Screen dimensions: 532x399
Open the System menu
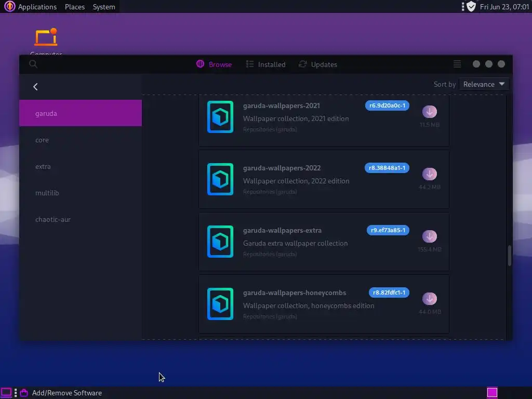pyautogui.click(x=104, y=7)
